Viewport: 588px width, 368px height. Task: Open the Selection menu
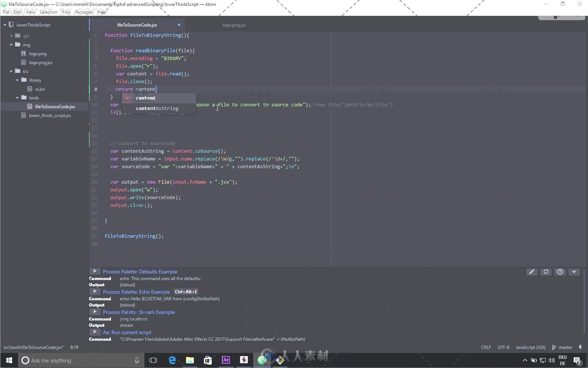click(x=49, y=12)
